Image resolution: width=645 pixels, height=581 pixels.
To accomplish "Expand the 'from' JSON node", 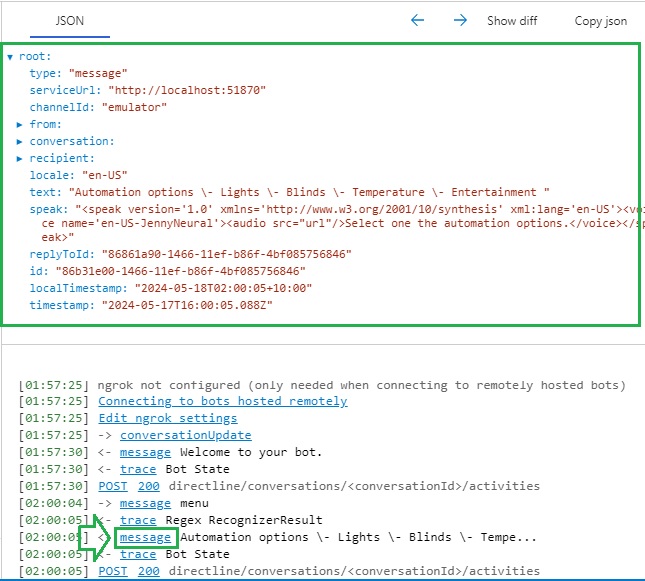I will (20, 125).
